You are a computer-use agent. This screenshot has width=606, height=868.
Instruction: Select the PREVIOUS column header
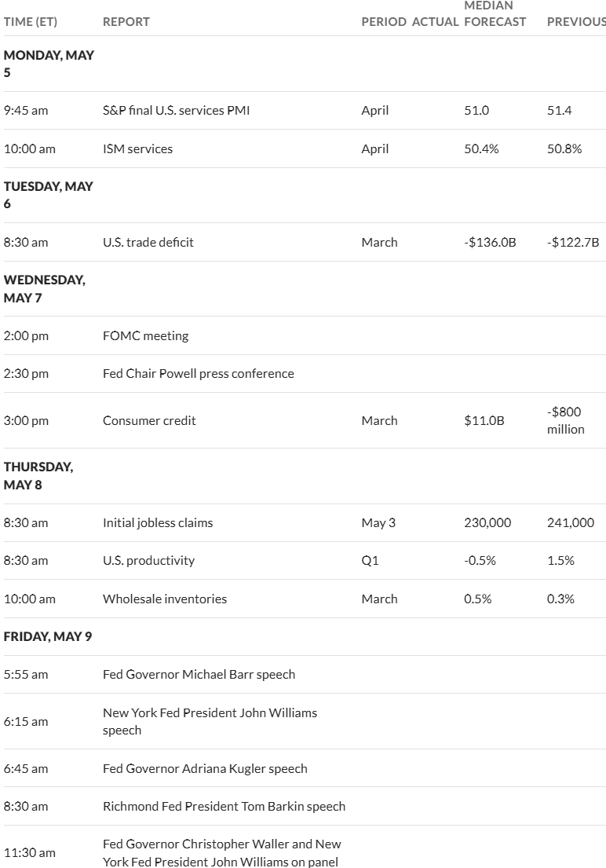tap(576, 21)
